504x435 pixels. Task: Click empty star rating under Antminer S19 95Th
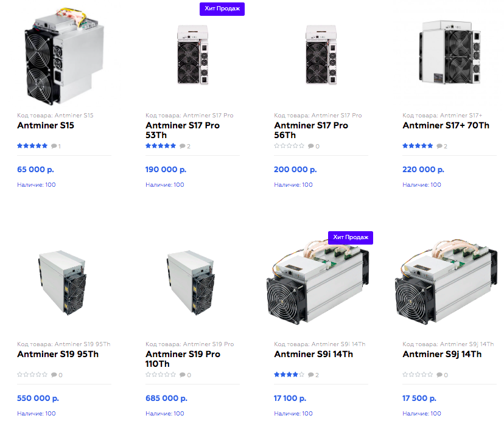coord(32,374)
